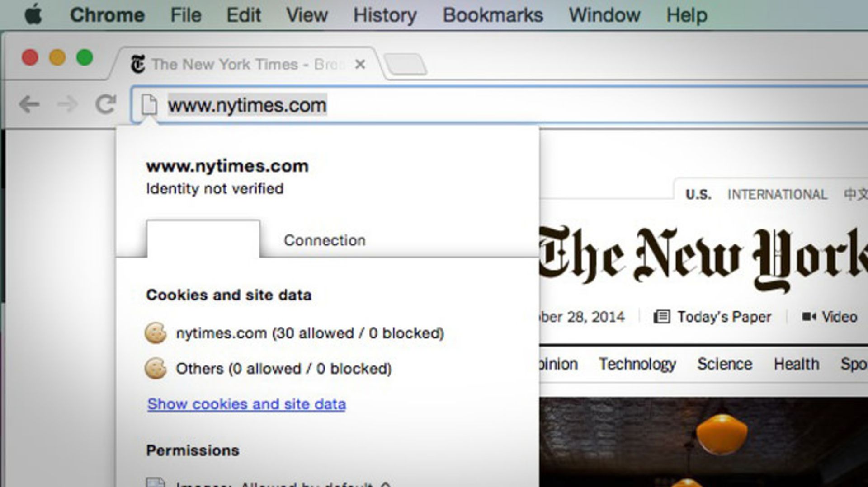
Task: Click the video camera icon
Action: [x=809, y=316]
